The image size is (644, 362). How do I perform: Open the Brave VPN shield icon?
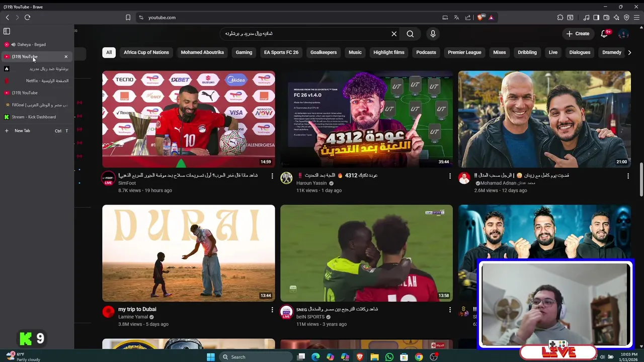tap(626, 17)
